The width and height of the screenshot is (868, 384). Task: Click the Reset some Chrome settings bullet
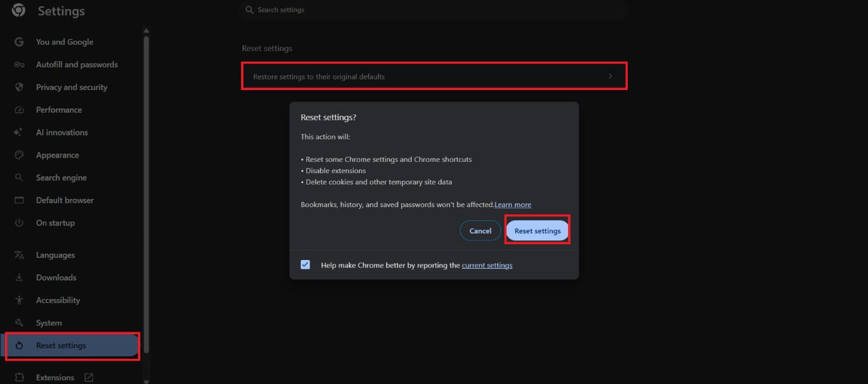pyautogui.click(x=386, y=159)
